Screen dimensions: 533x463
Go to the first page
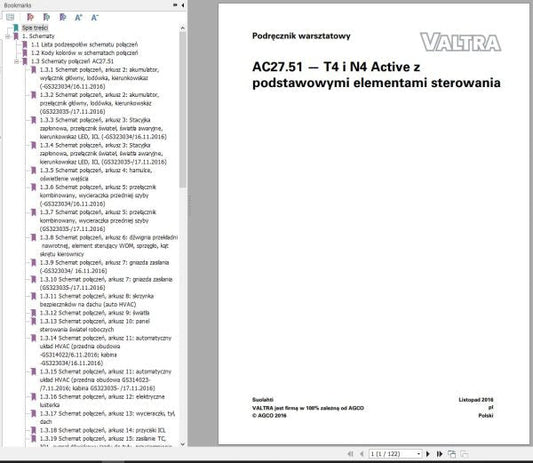point(350,454)
